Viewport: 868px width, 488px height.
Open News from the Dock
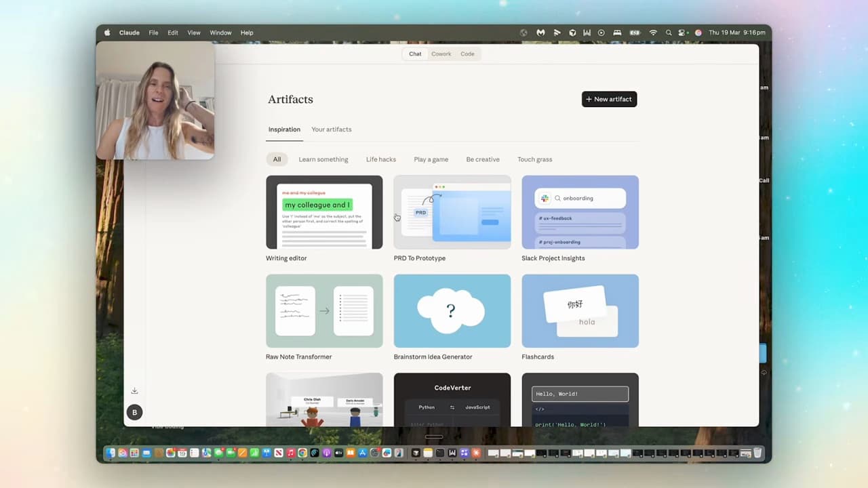[x=278, y=453]
